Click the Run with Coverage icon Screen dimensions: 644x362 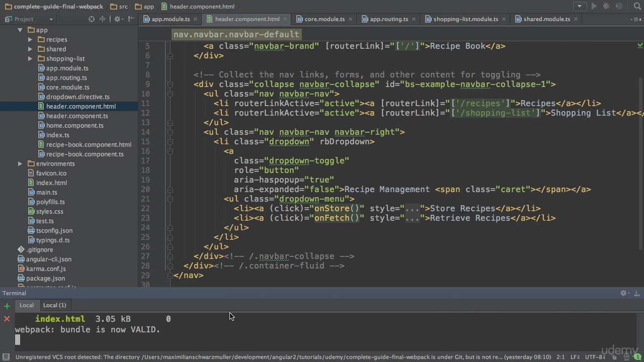(619, 7)
